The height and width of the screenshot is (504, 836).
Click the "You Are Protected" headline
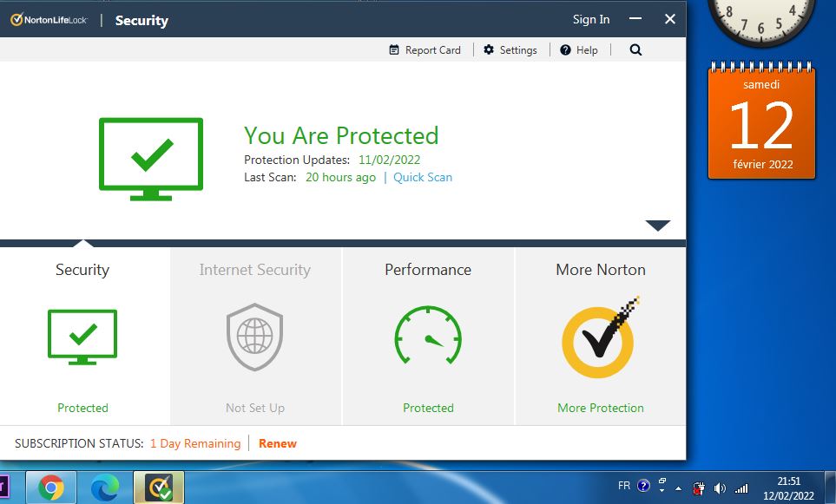click(x=341, y=135)
